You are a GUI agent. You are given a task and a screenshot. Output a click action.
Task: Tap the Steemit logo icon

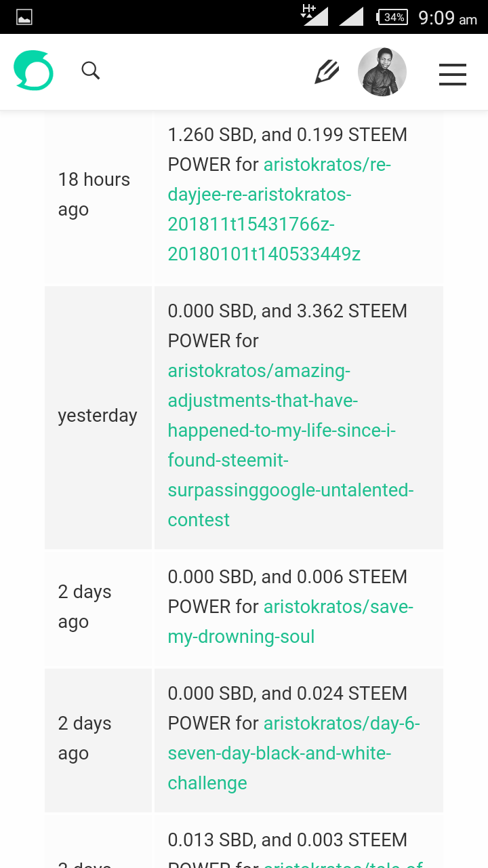coord(33,71)
